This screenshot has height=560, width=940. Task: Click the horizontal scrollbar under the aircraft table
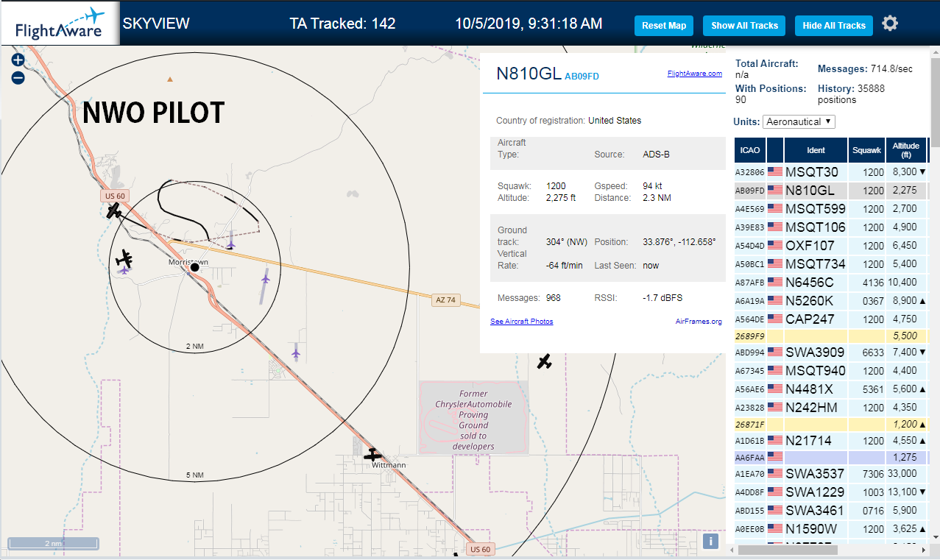788,550
